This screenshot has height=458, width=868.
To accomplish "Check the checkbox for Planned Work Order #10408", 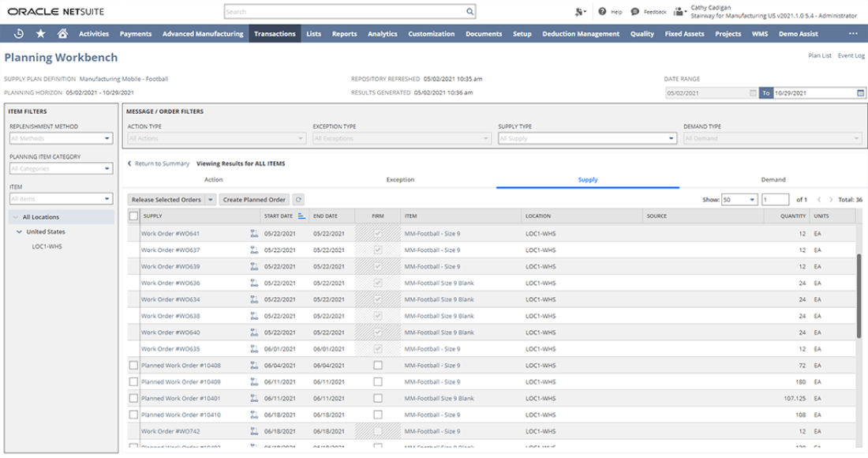I will (133, 364).
